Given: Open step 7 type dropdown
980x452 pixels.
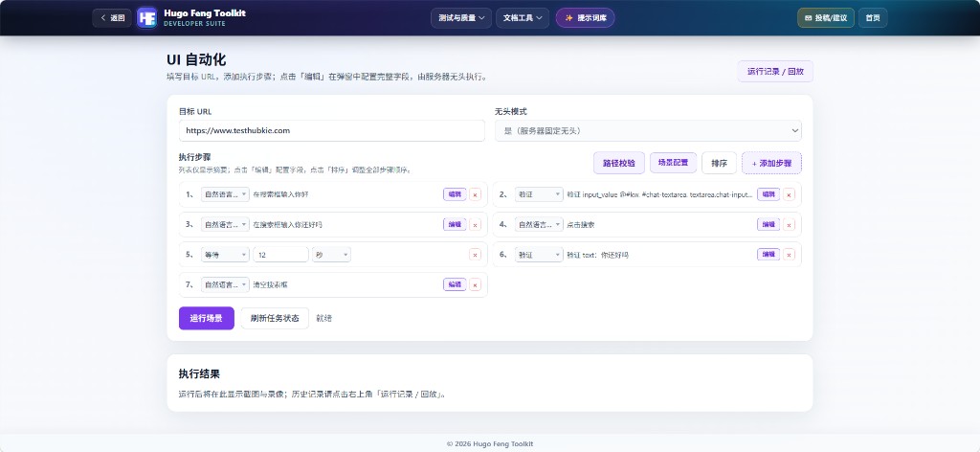Looking at the screenshot, I should click(x=225, y=284).
